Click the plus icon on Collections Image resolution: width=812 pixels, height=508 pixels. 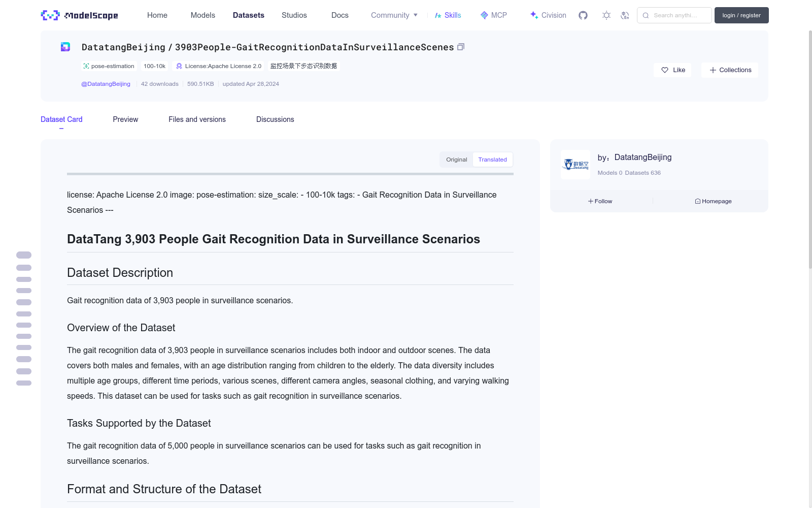coord(713,70)
